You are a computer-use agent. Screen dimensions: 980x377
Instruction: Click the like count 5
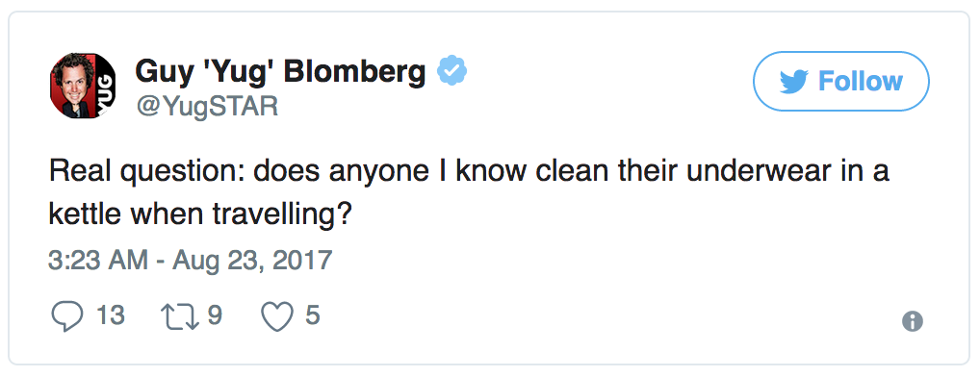click(x=313, y=315)
